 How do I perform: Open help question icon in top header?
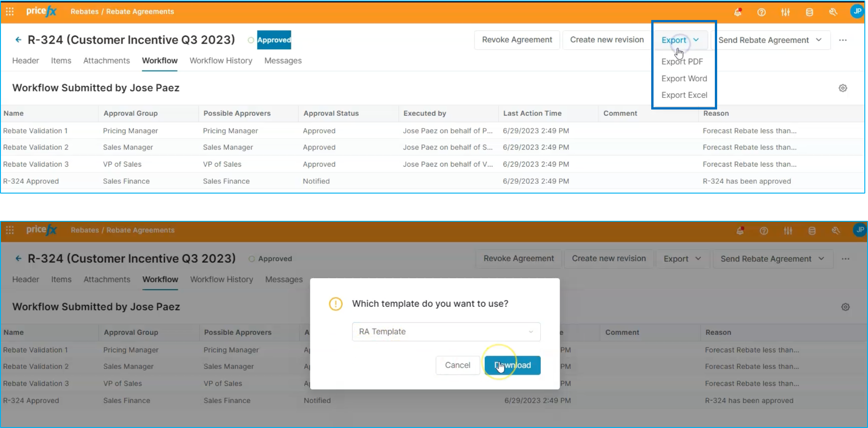pyautogui.click(x=762, y=12)
